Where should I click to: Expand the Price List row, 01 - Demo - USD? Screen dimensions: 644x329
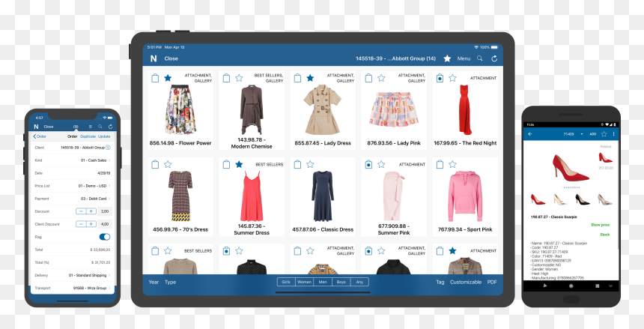[x=73, y=186]
